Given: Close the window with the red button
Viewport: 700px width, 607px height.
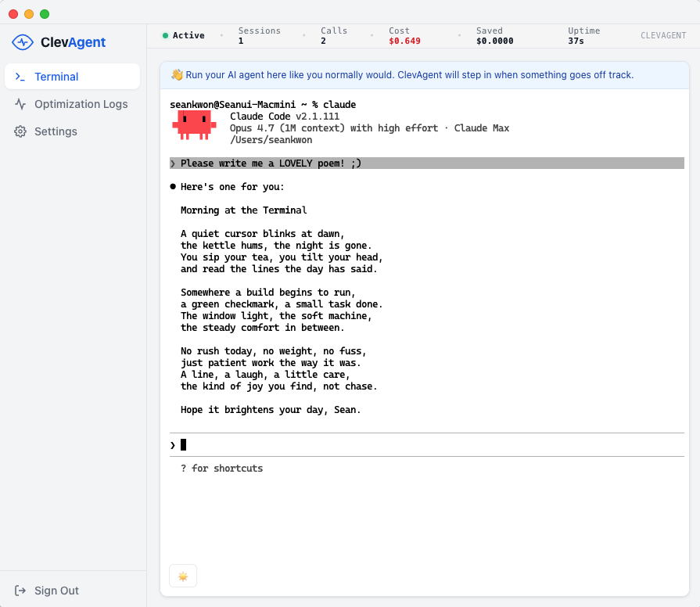Looking at the screenshot, I should (x=13, y=14).
